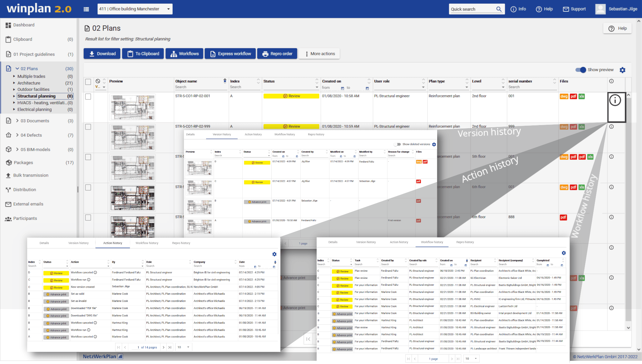
Task: Open Repro history tab in Workflow history panel
Action: (x=465, y=242)
